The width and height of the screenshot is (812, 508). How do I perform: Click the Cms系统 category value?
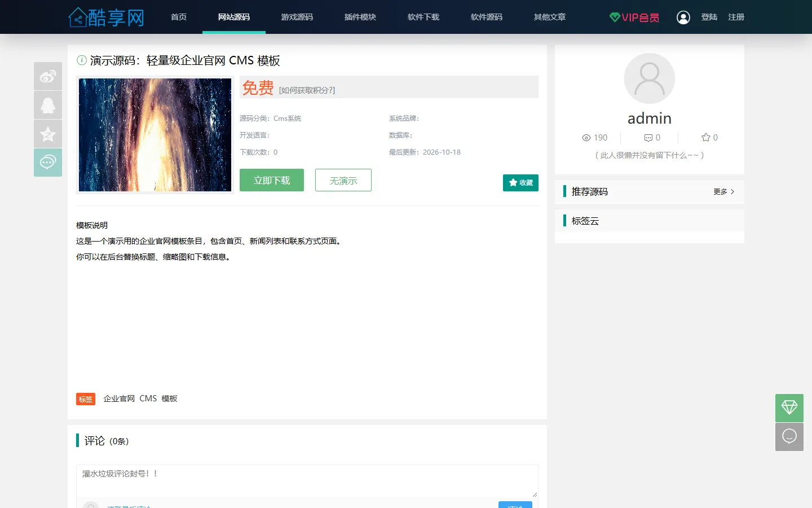288,119
